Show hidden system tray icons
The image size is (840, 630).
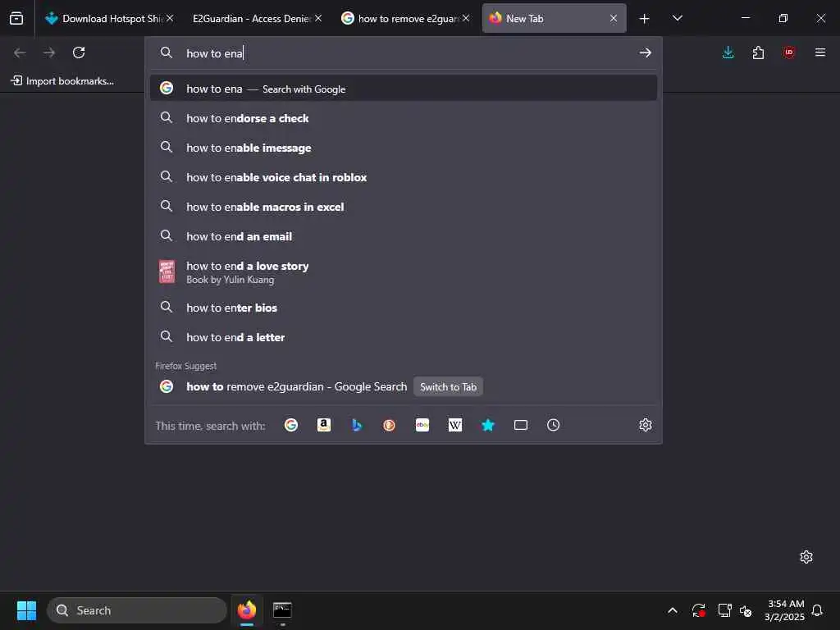click(673, 610)
